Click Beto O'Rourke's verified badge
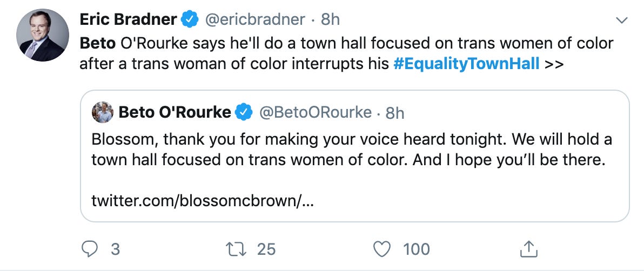This screenshot has width=644, height=271. 245,112
